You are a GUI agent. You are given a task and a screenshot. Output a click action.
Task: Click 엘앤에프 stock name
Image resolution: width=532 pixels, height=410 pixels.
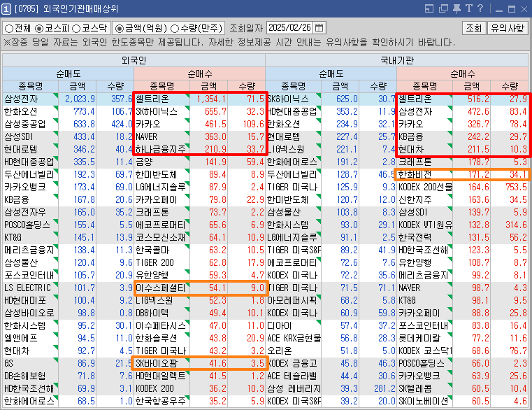tap(20, 338)
